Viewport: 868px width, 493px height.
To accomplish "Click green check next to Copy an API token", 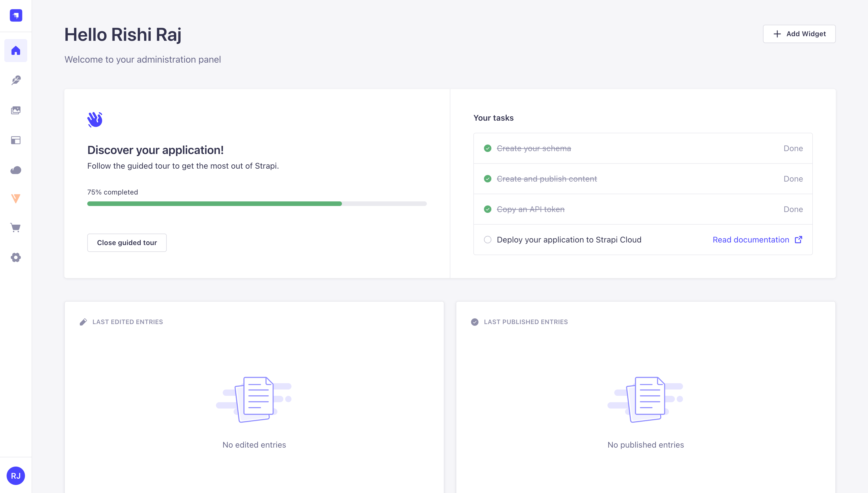I will click(x=487, y=209).
